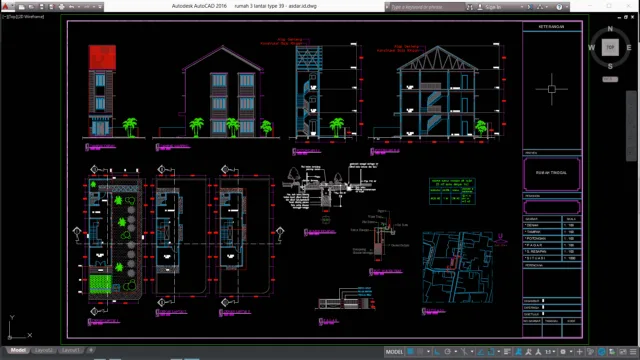This screenshot has width=640, height=360.
Task: Switch to the Layout1 tab
Action: click(x=71, y=350)
